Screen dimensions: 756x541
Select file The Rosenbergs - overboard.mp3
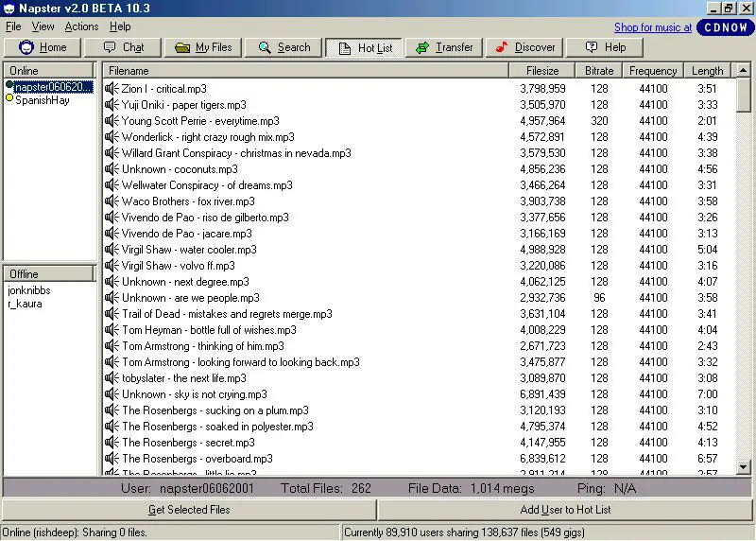coord(198,459)
